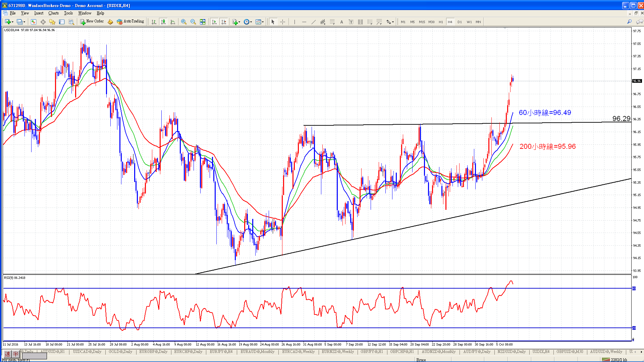
Task: Switch to the EURGBP@,Daily chart tab
Action: 153,352
